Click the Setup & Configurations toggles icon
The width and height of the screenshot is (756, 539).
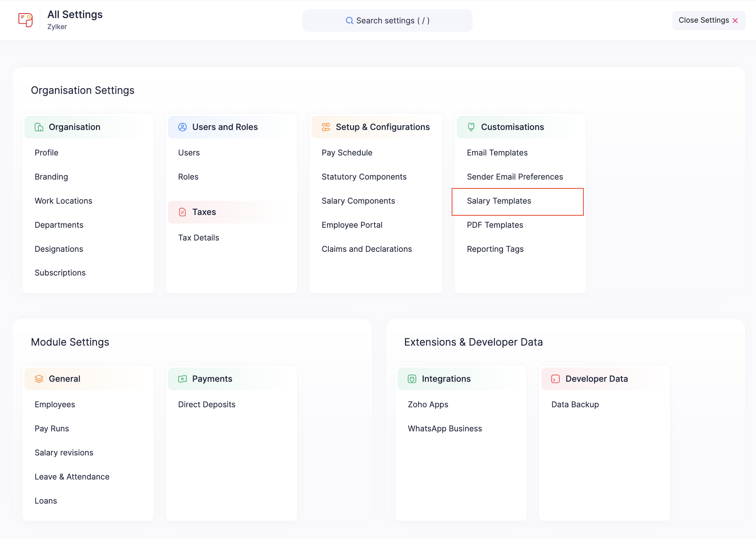326,127
